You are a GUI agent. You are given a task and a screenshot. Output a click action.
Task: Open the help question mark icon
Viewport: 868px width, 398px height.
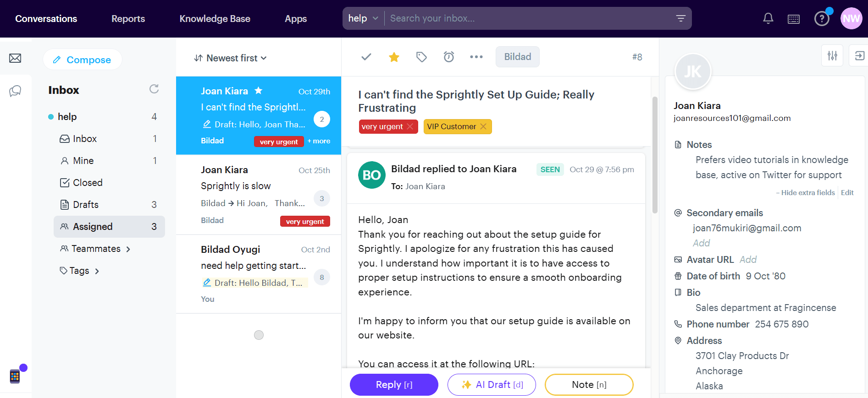point(821,19)
